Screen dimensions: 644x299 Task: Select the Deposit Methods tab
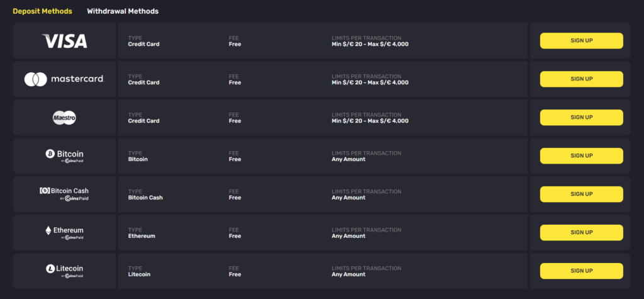pyautogui.click(x=42, y=11)
